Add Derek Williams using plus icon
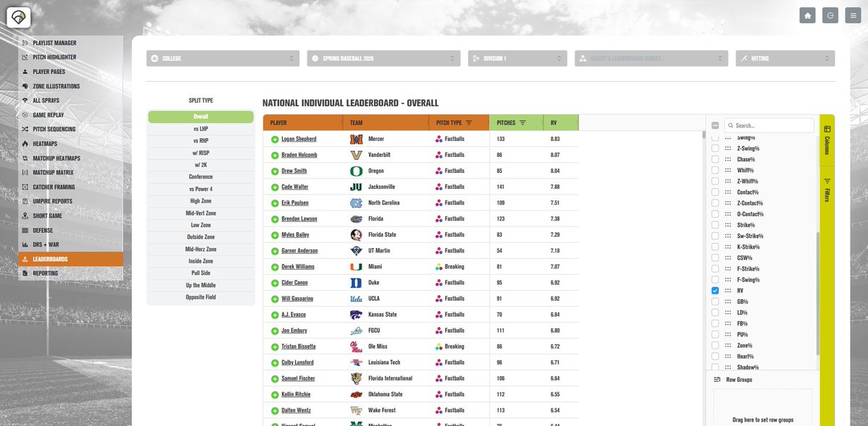This screenshot has height=426, width=868. click(x=275, y=267)
